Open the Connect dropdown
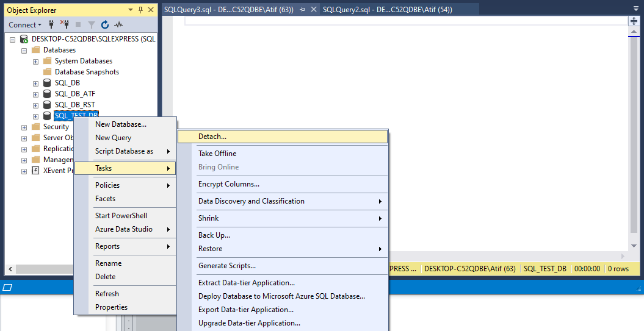Screen dimensions: 644x331 25,24
